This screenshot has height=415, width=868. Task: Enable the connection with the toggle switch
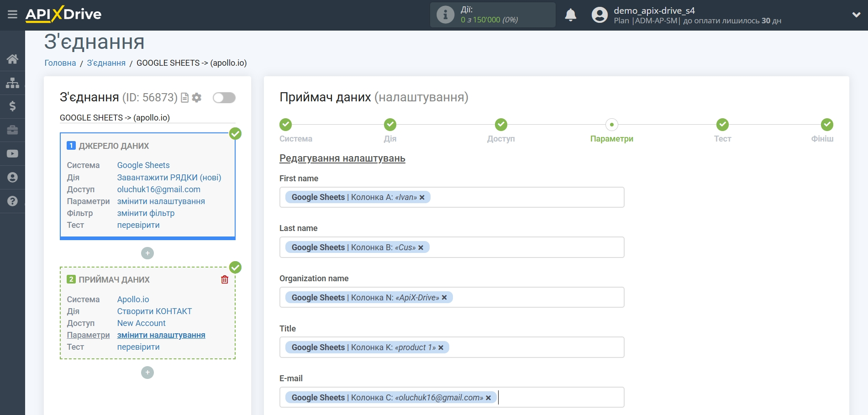point(224,98)
